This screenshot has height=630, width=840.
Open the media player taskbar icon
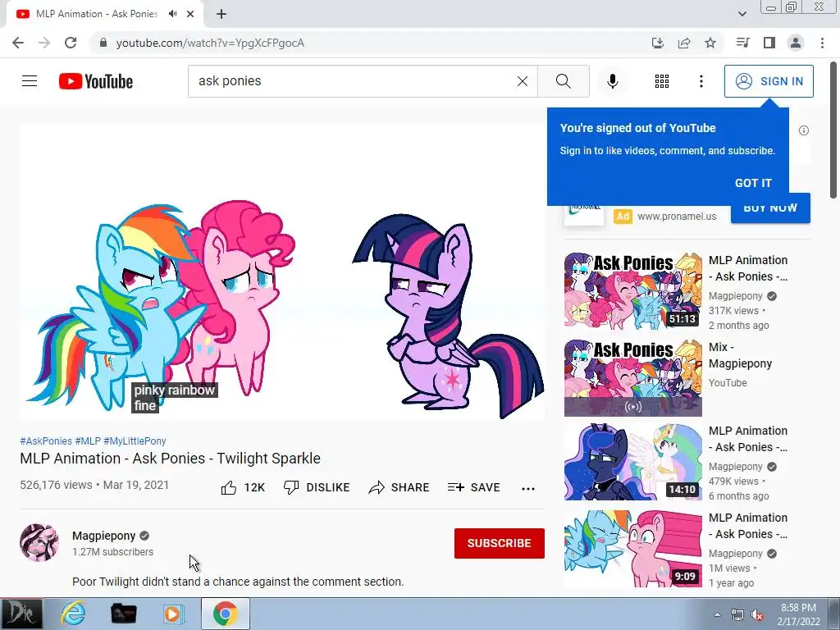coord(173,614)
